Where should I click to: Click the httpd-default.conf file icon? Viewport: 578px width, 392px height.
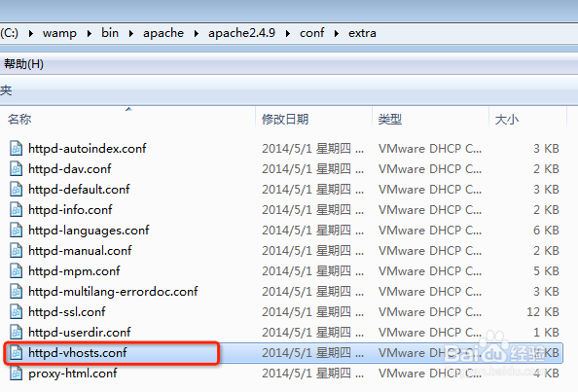pyautogui.click(x=16, y=190)
